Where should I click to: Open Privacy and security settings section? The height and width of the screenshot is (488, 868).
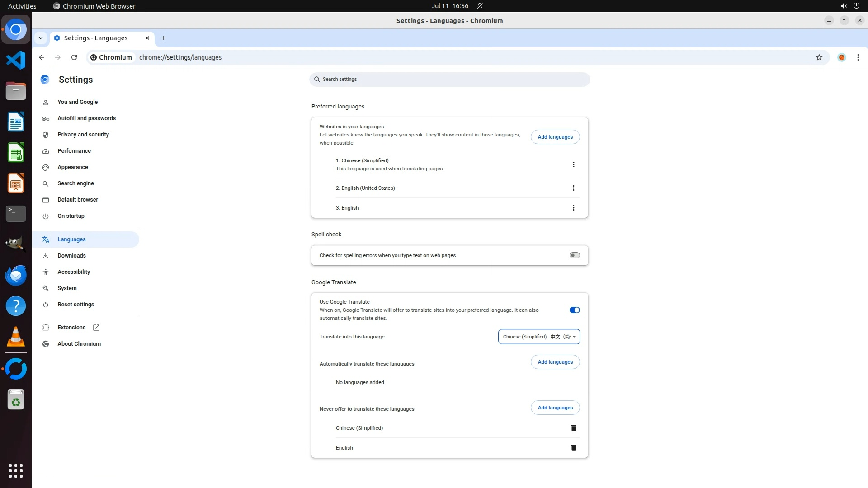(x=83, y=135)
